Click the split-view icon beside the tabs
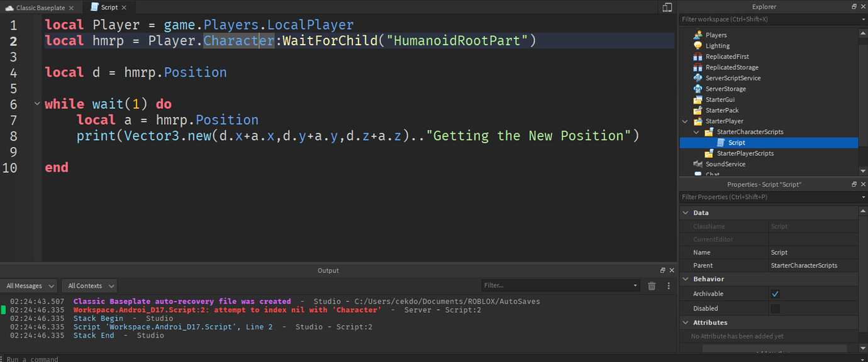 coord(668,7)
